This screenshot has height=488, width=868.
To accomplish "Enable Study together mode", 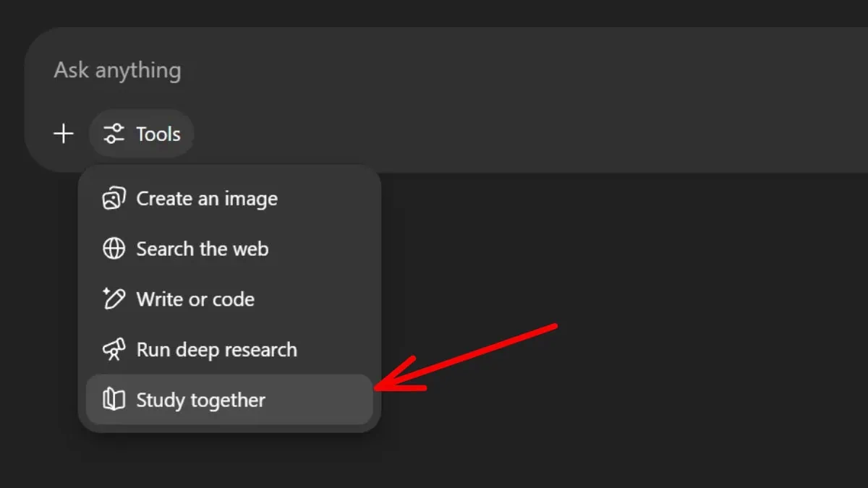I will tap(201, 400).
